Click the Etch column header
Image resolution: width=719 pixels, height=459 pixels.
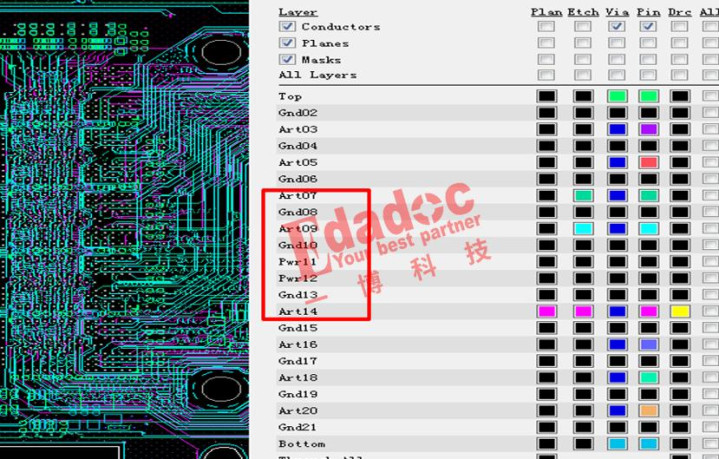pyautogui.click(x=583, y=12)
